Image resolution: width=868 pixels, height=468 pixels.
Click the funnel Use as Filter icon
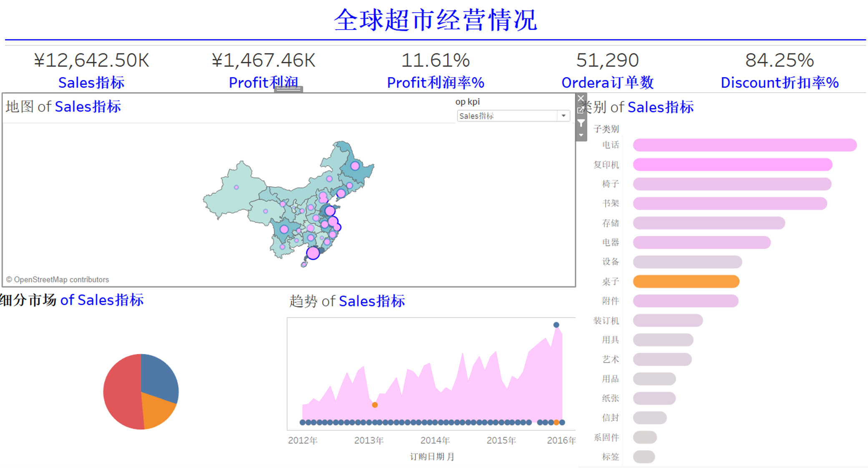tap(581, 123)
